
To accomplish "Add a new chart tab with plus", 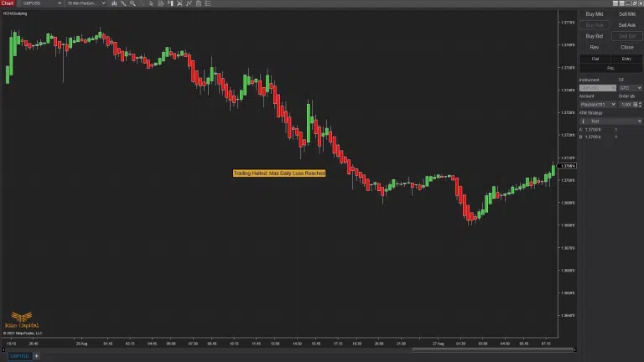I will [36, 356].
